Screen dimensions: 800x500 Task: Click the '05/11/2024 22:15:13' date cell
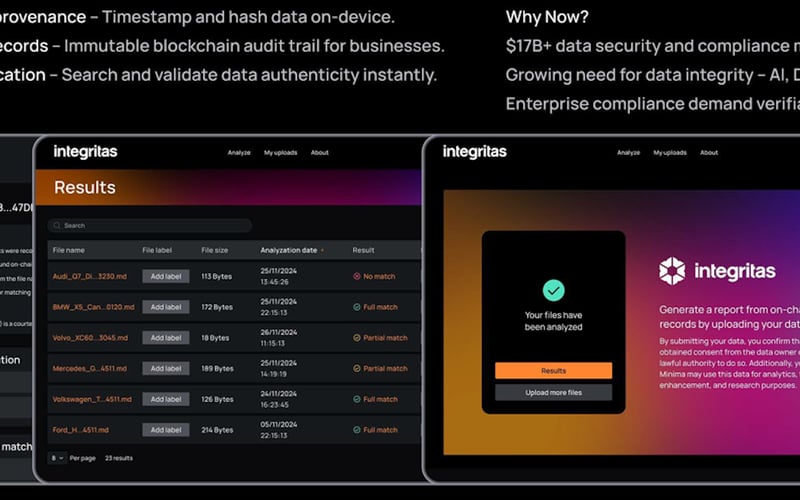pos(279,430)
